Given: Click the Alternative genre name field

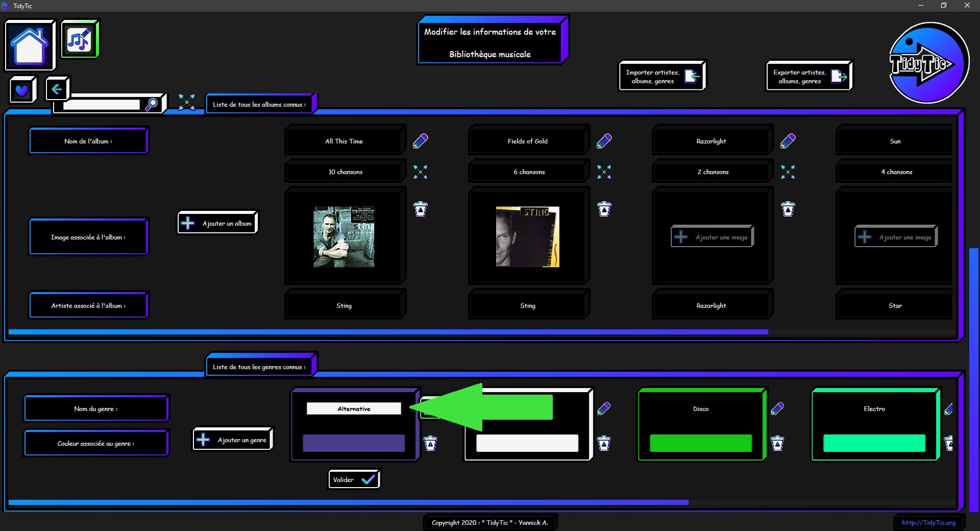Looking at the screenshot, I should coord(353,408).
